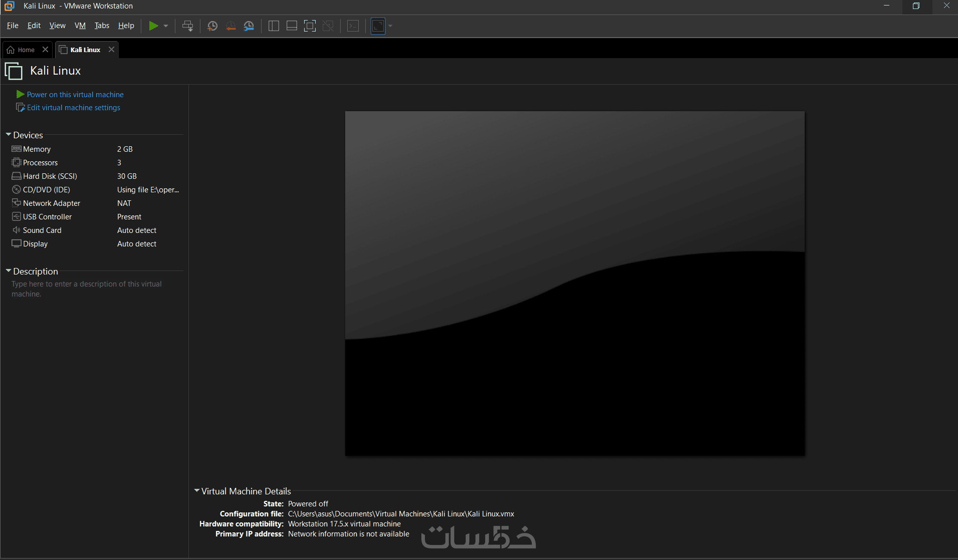Select the Processors device label

point(40,163)
